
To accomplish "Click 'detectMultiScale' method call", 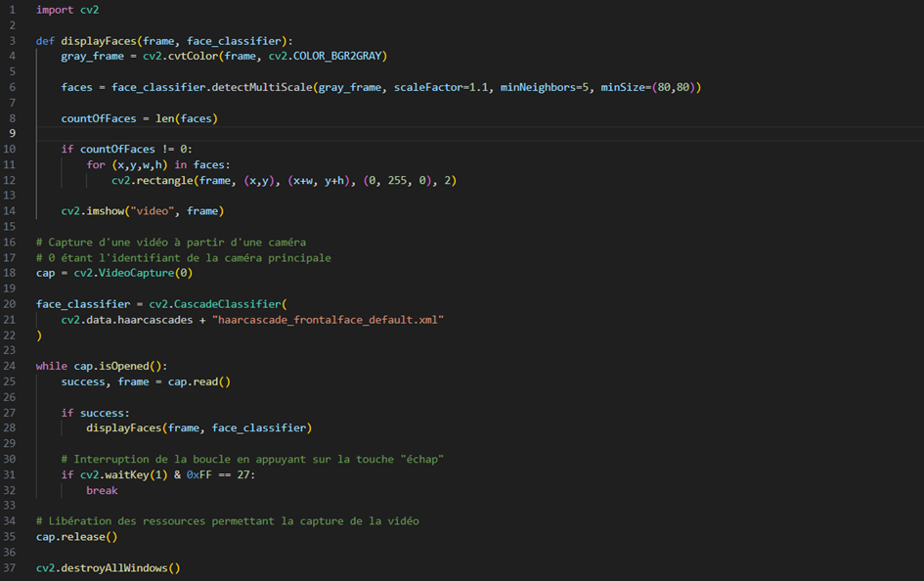I will 262,87.
